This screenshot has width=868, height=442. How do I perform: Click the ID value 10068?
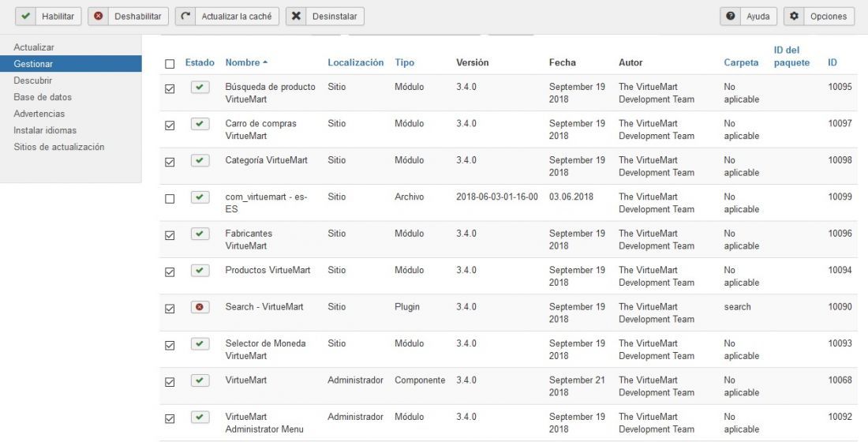click(840, 380)
